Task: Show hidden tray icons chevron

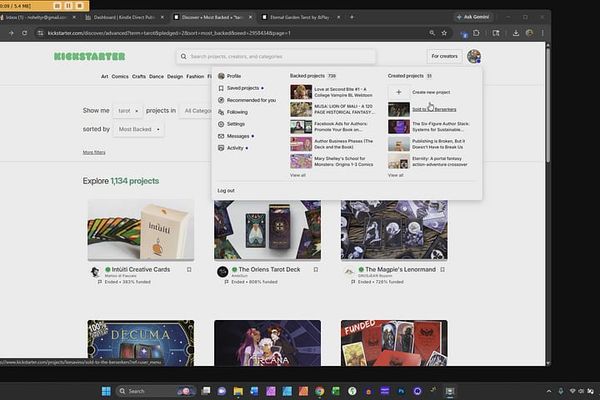Action: pos(549,391)
